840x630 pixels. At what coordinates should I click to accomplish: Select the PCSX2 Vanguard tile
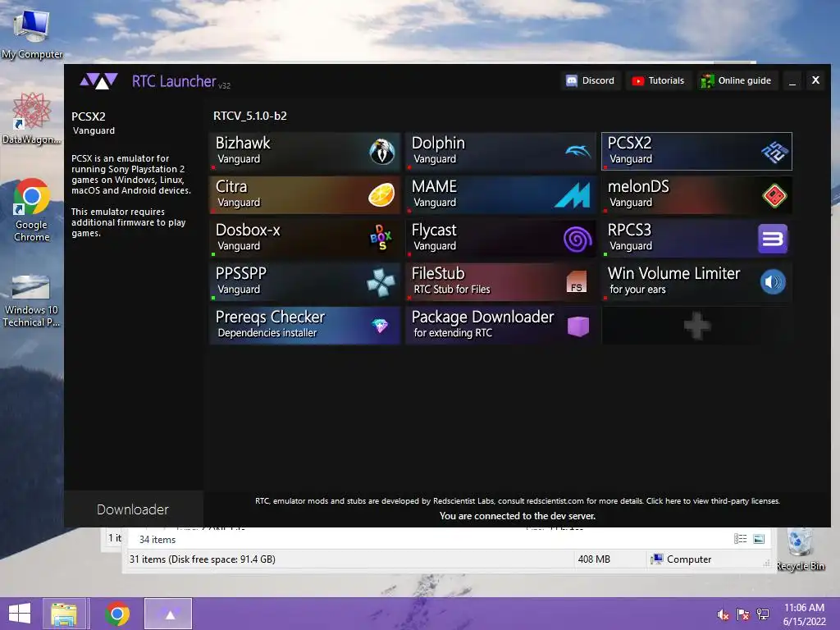click(x=696, y=151)
